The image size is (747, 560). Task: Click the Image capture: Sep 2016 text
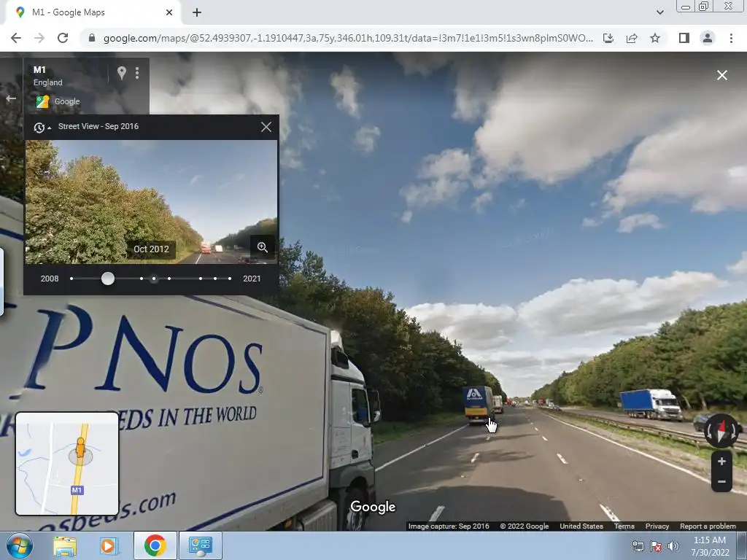(449, 526)
